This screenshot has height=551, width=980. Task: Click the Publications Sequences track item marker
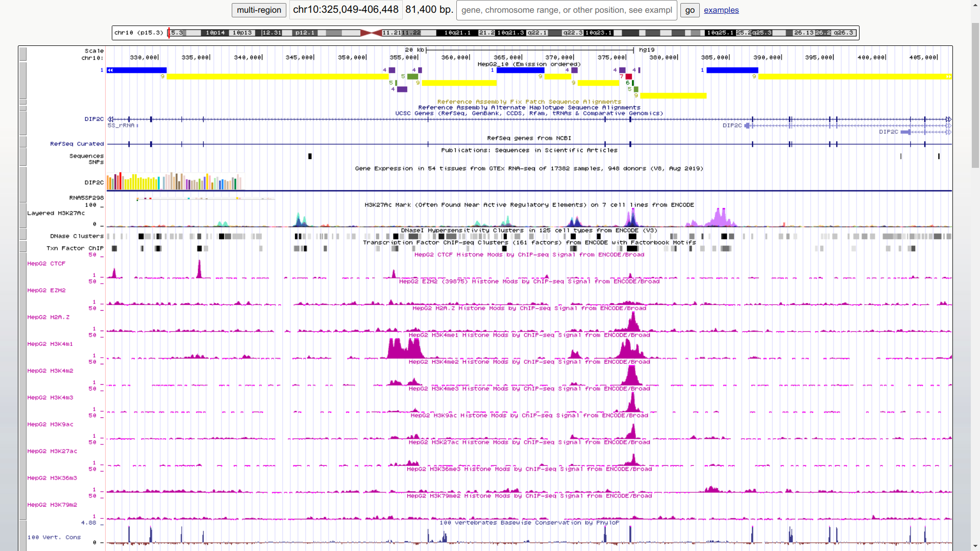coord(310,156)
